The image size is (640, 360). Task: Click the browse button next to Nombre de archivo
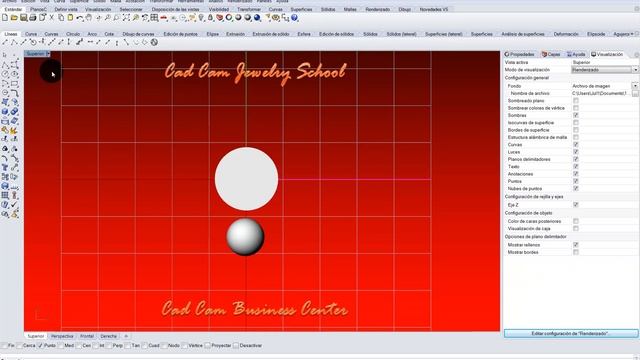point(635,93)
